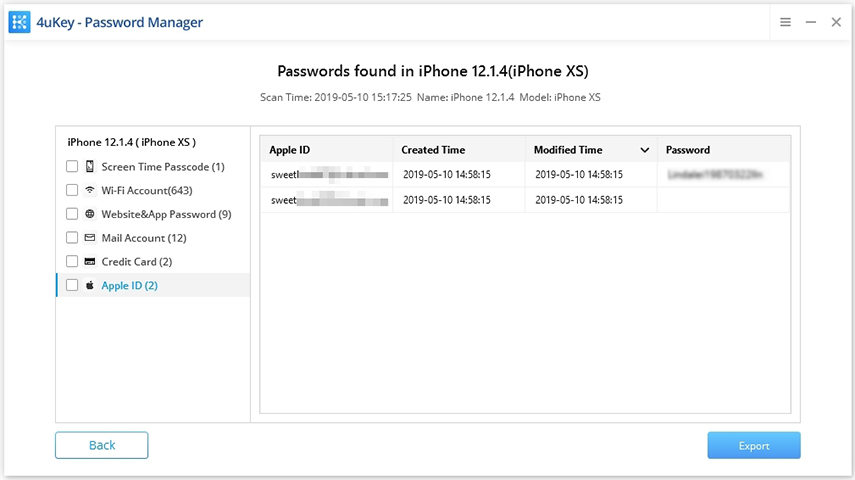The width and height of the screenshot is (855, 480).
Task: Click the Mail Account envelope icon
Action: (90, 238)
